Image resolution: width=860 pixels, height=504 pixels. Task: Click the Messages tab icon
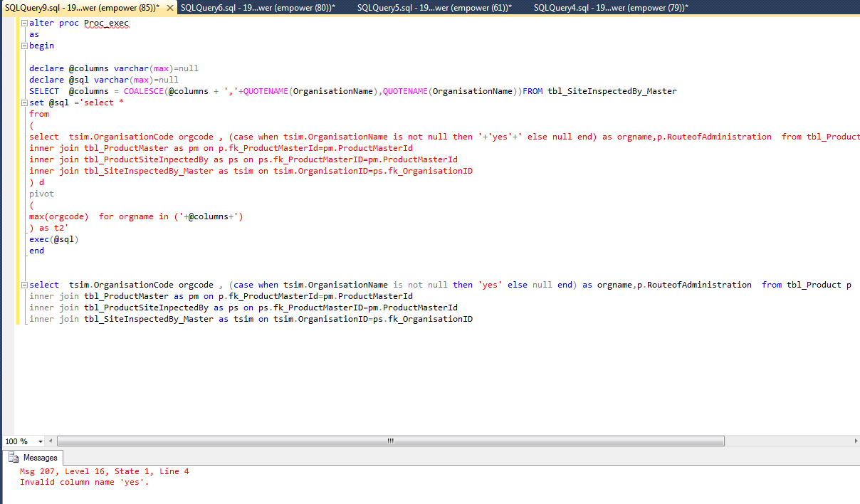14,458
